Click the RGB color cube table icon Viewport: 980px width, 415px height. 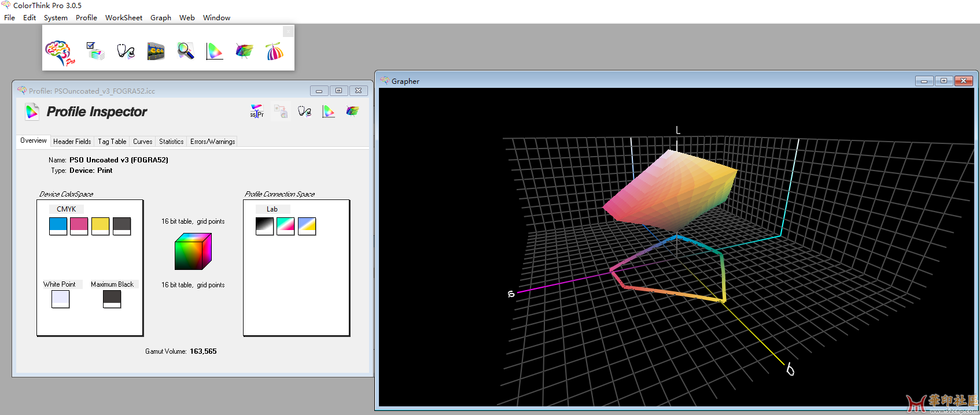[x=193, y=251]
